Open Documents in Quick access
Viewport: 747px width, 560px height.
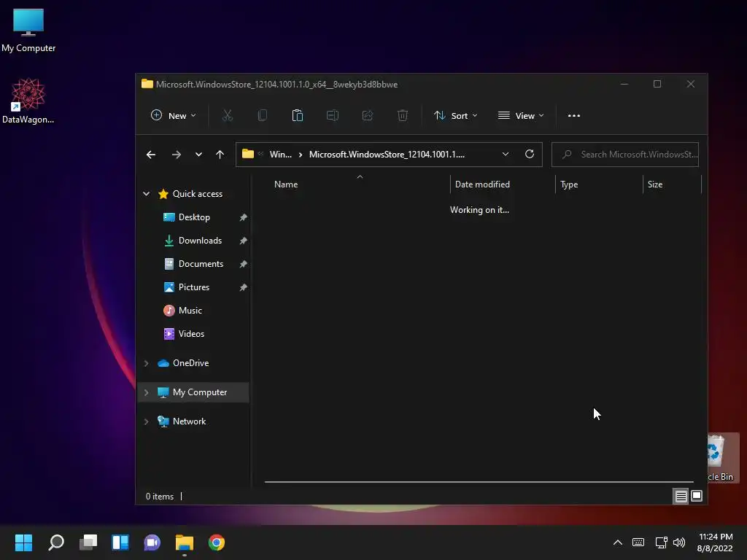tap(201, 264)
